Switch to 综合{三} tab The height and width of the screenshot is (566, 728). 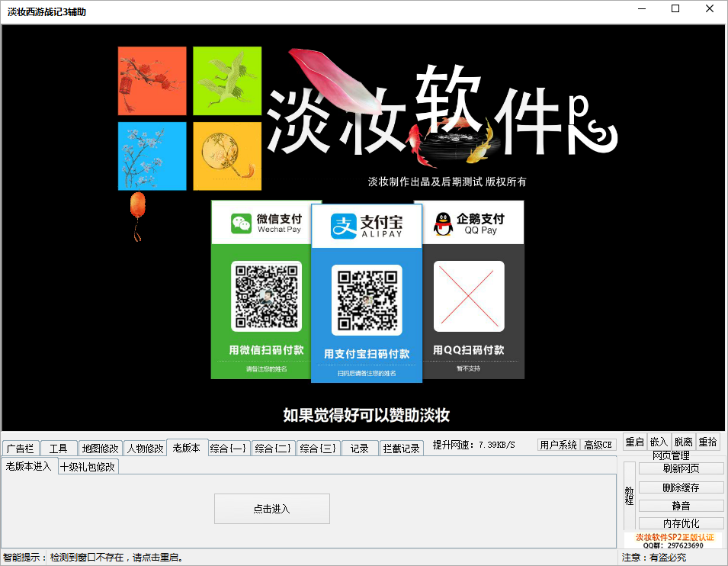pos(318,449)
